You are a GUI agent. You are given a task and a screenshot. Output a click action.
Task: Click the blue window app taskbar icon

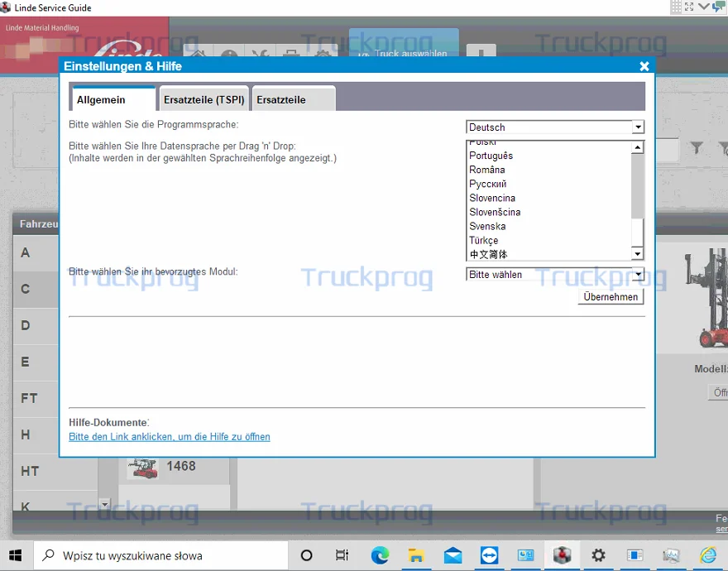point(635,555)
